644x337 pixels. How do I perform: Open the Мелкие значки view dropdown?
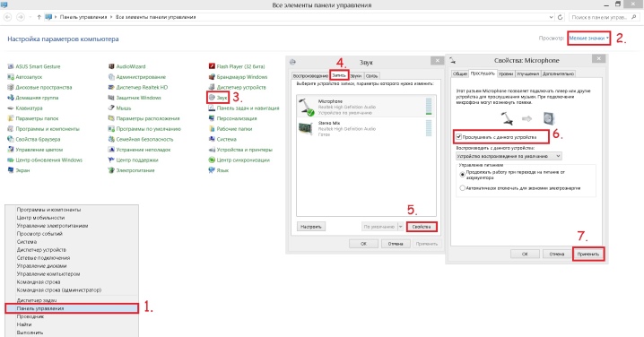(x=589, y=39)
